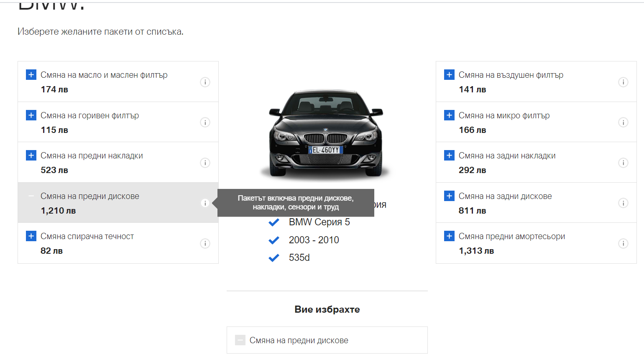
Task: Click the 1,313 лв price
Action: 476,251
